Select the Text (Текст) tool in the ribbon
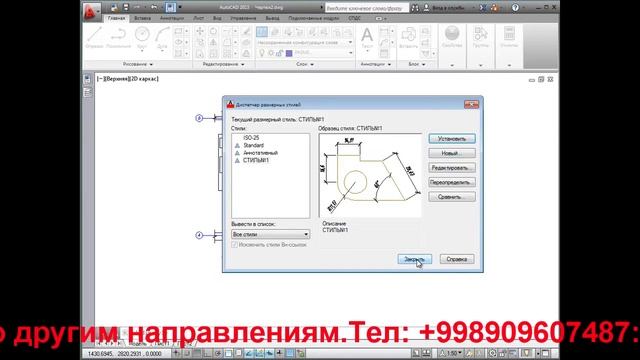The image size is (640, 360). click(367, 38)
